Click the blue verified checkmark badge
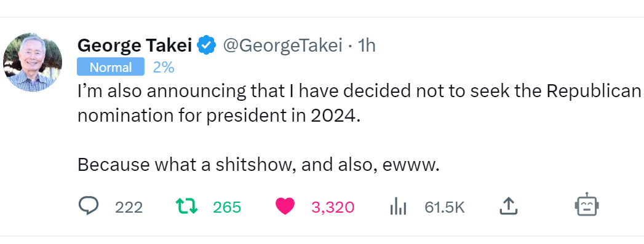The image size is (644, 244). 207,45
